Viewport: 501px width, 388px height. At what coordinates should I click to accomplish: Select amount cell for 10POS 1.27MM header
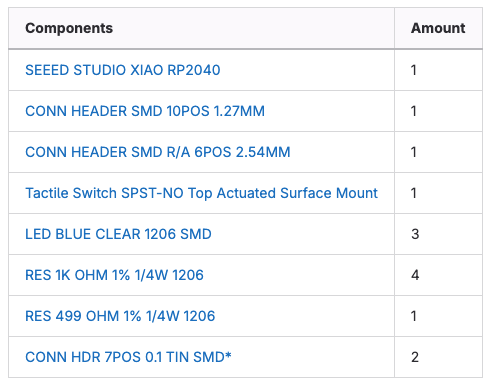point(438,111)
